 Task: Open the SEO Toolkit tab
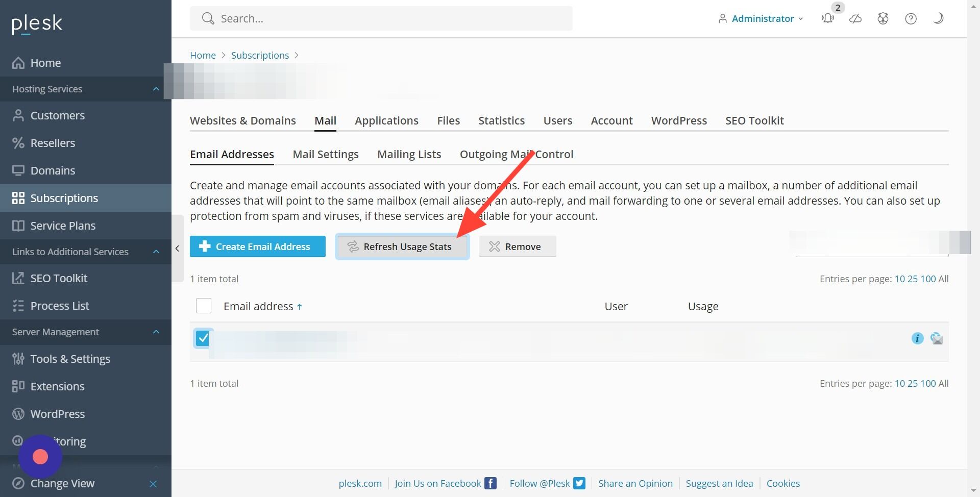click(754, 120)
